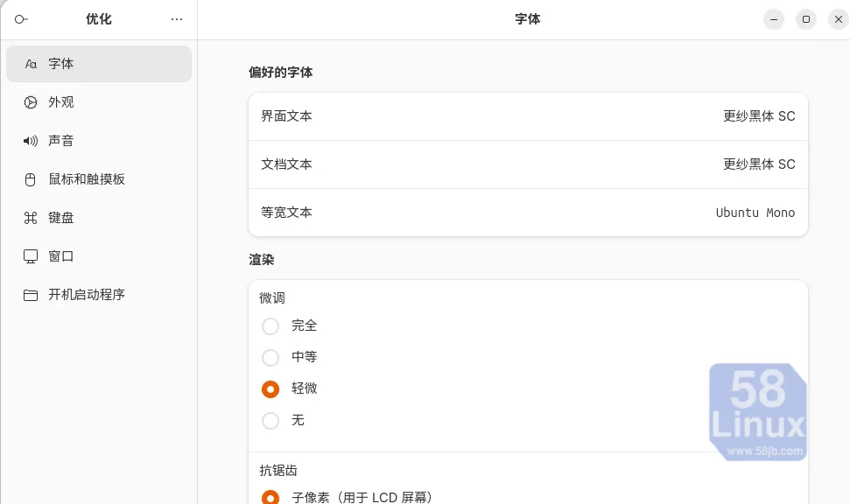This screenshot has width=850, height=504.
Task: Select 子像素（用于 LCD 屏幕）antialiasing option
Action: pyautogui.click(x=270, y=498)
